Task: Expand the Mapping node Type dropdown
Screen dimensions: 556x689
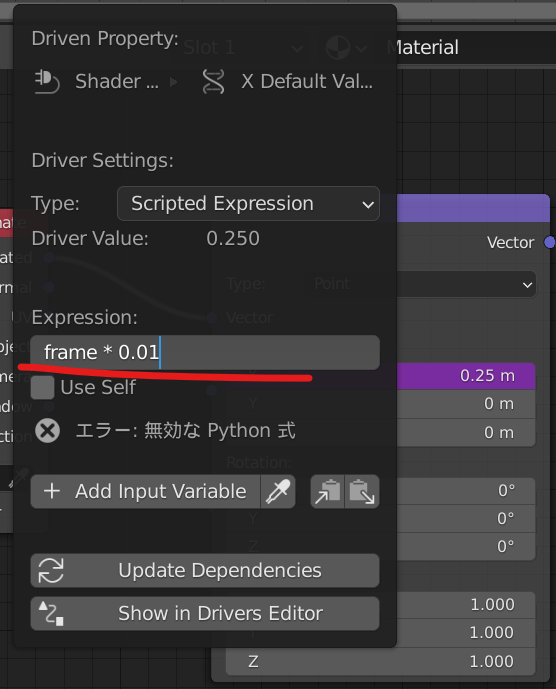Action: [x=466, y=285]
